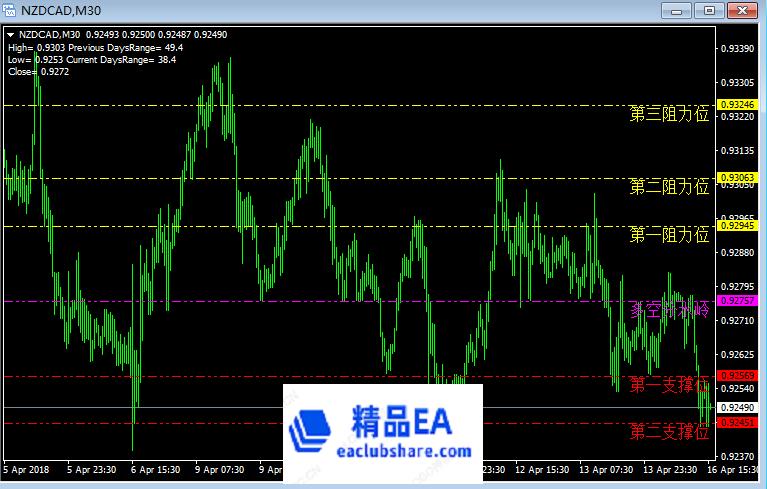Screen dimensions: 767x489
Task: Select the 第二阻力位 resistance label
Action: [x=669, y=187]
